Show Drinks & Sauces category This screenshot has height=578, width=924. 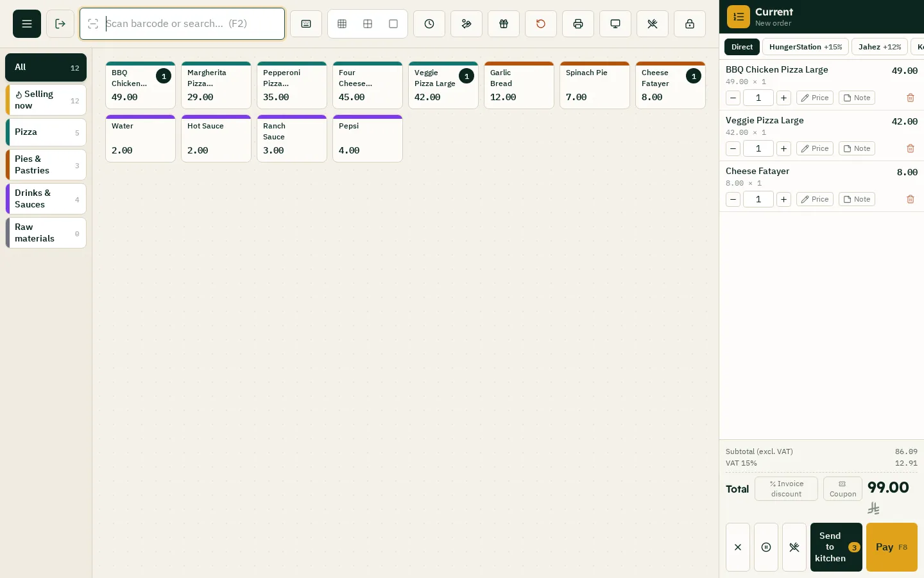[x=46, y=199]
